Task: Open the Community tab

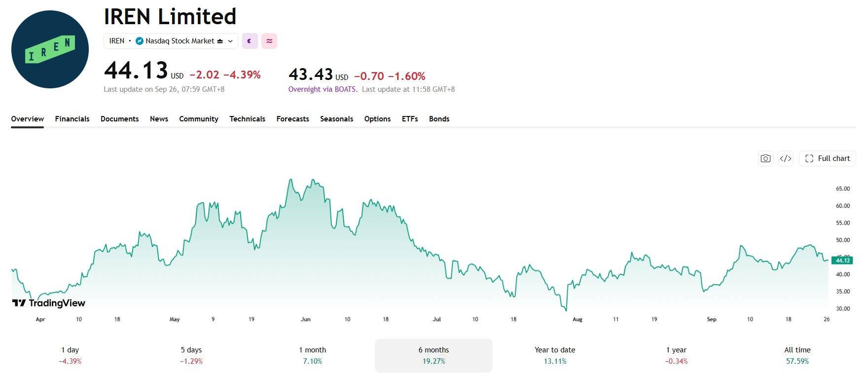Action: 199,119
